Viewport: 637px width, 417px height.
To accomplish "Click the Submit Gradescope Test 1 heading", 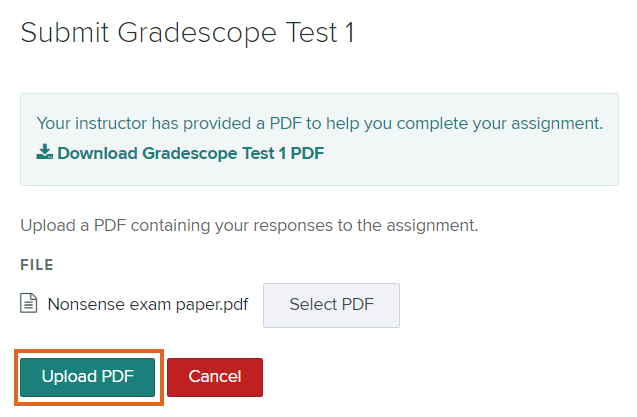I will click(x=187, y=33).
